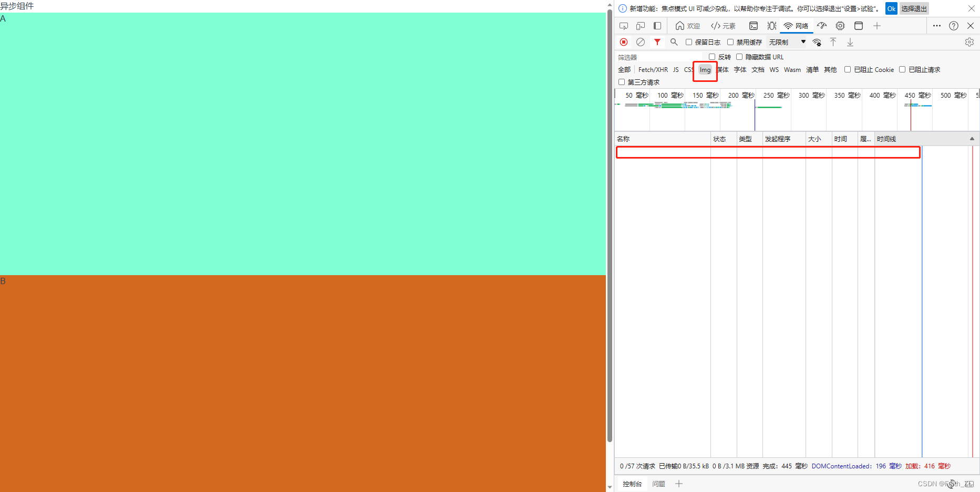Check the 第三方请求 third-party checkbox
The width and height of the screenshot is (980, 492).
tap(622, 82)
